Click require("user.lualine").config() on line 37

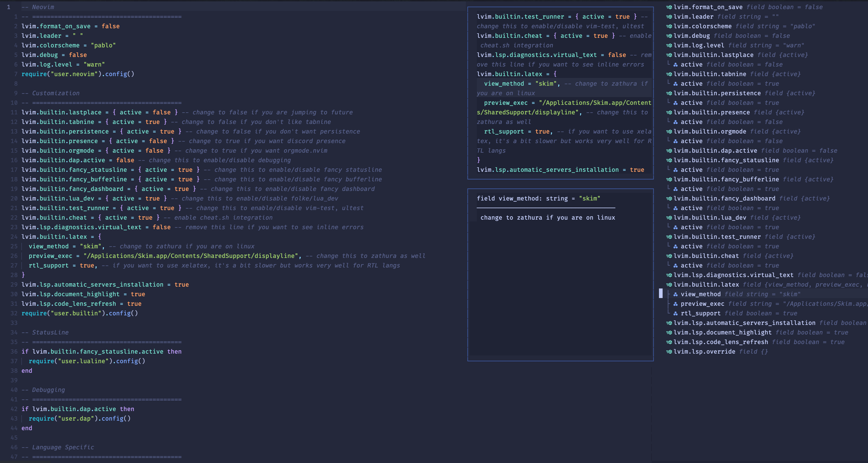(x=87, y=361)
